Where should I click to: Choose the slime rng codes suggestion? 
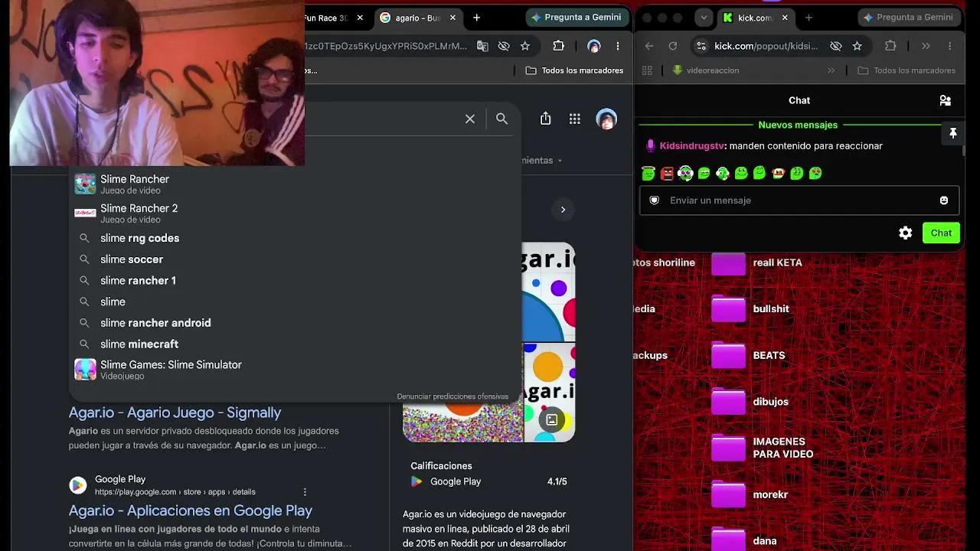pyautogui.click(x=296, y=238)
